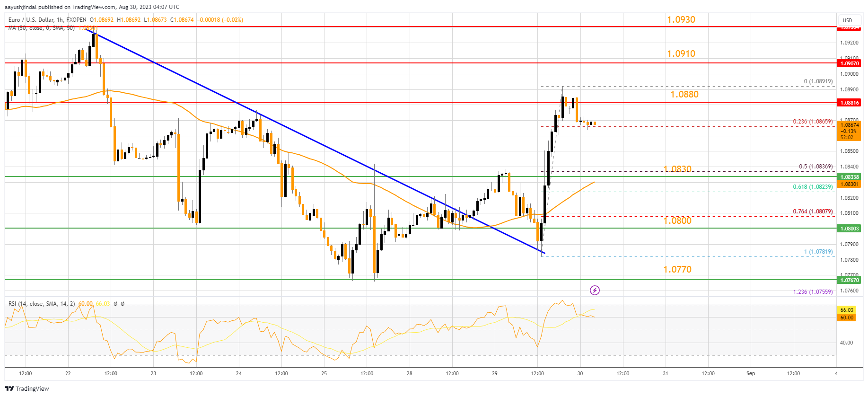The image size is (868, 397).
Task: Select the Fibonacci 0.5 (1.08369) level label
Action: (815, 167)
